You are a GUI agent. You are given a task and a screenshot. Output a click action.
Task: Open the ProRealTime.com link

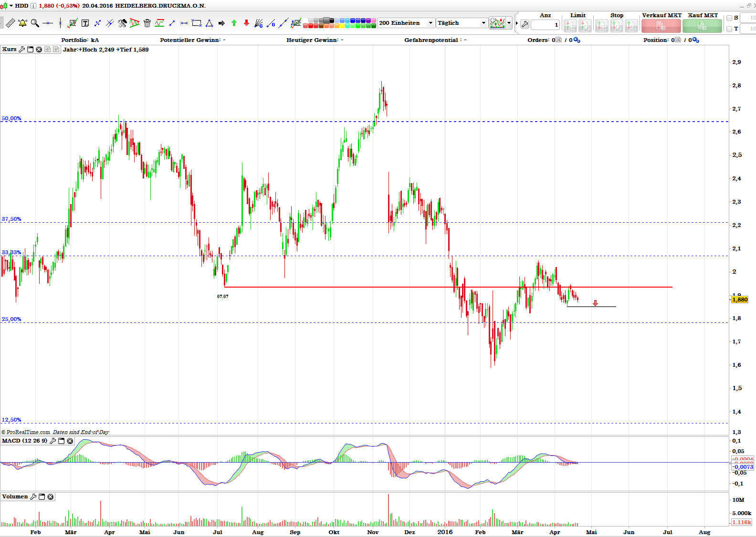(28, 432)
